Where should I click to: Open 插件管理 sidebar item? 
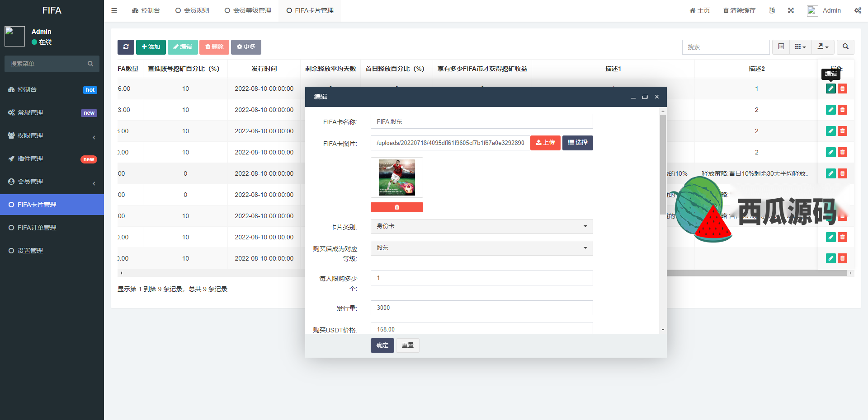52,159
